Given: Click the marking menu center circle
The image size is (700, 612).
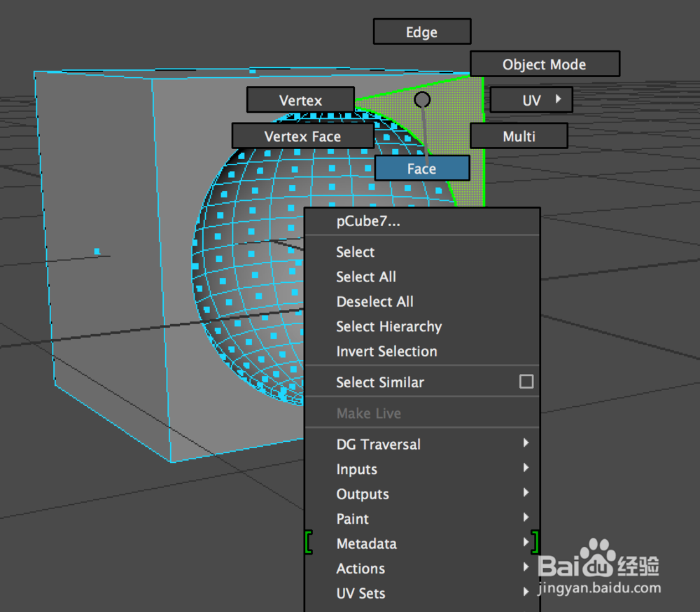Looking at the screenshot, I should [422, 99].
